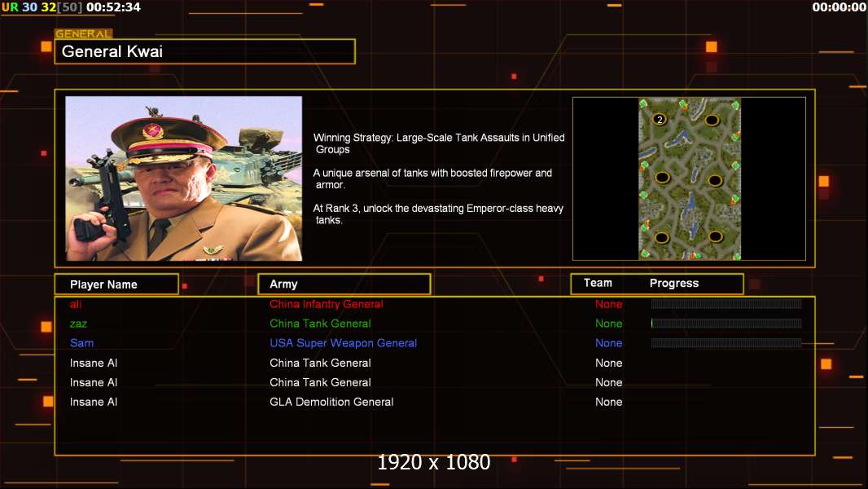Click the Winning Strategy description line

coord(438,143)
